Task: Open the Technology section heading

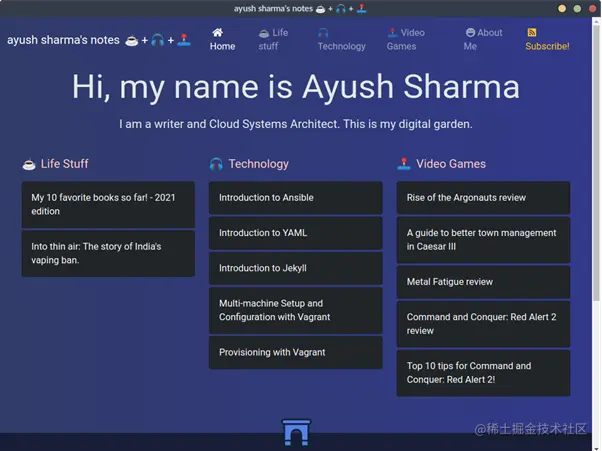Action: point(258,164)
